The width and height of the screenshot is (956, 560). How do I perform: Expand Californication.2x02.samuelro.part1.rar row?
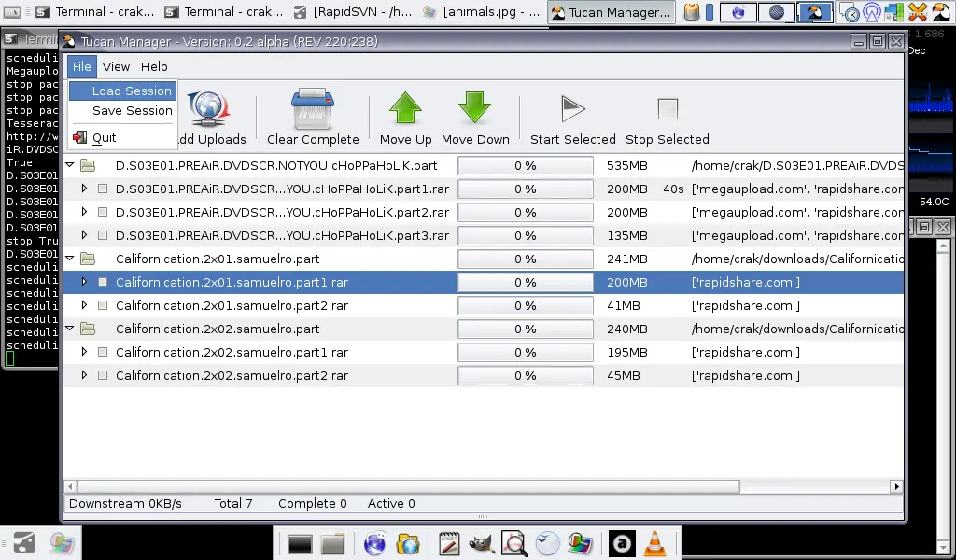tap(84, 352)
